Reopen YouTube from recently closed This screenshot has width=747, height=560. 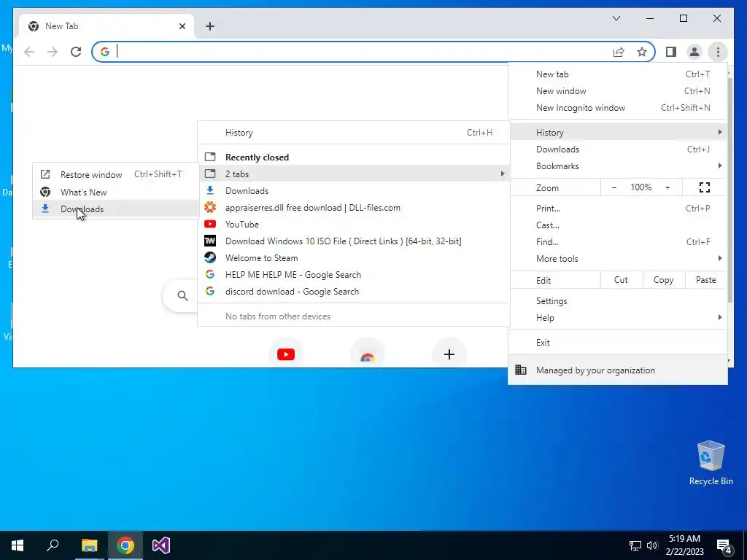pos(354,225)
